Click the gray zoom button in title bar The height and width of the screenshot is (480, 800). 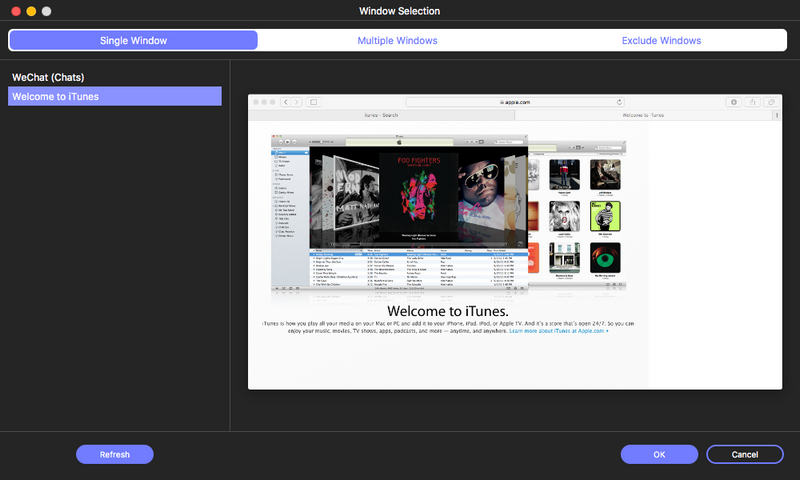[x=46, y=11]
